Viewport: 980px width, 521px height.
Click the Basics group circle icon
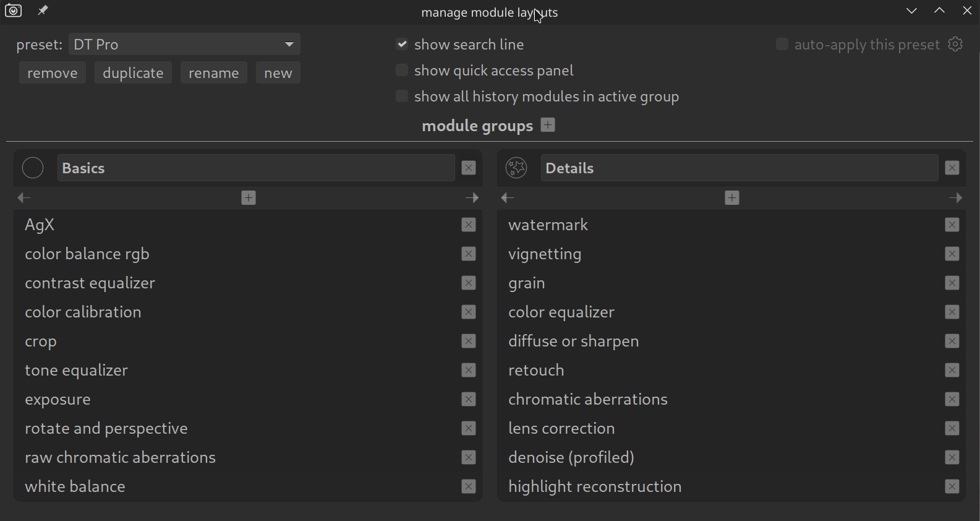coord(33,168)
